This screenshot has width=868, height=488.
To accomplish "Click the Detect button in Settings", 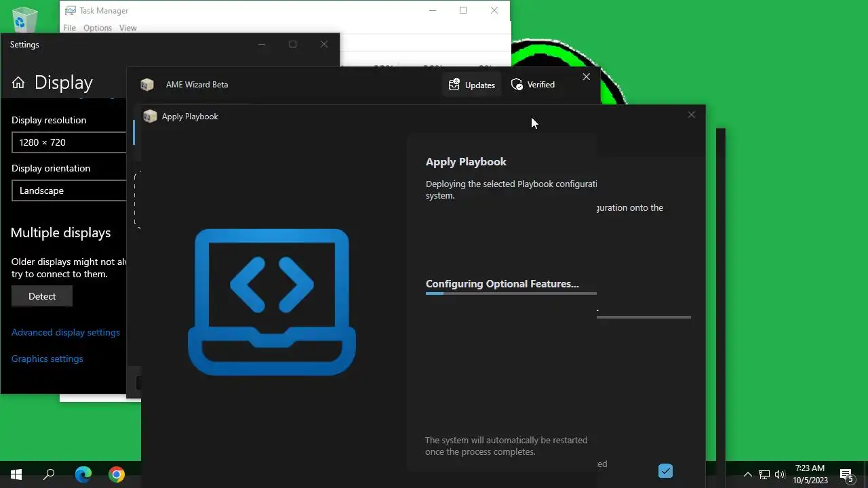I will click(x=42, y=296).
